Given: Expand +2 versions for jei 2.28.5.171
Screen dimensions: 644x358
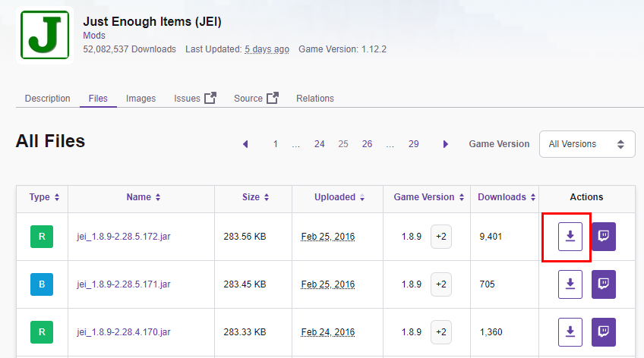Looking at the screenshot, I should pyautogui.click(x=441, y=284).
